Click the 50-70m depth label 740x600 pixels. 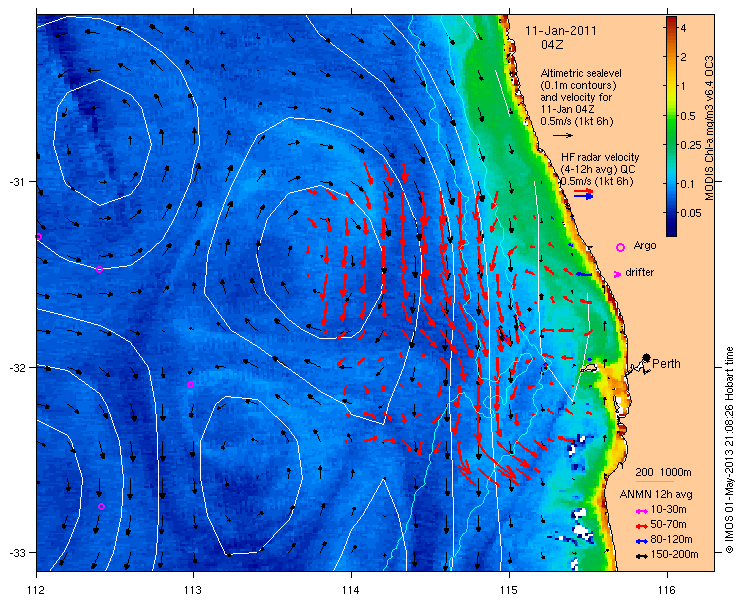(668, 524)
